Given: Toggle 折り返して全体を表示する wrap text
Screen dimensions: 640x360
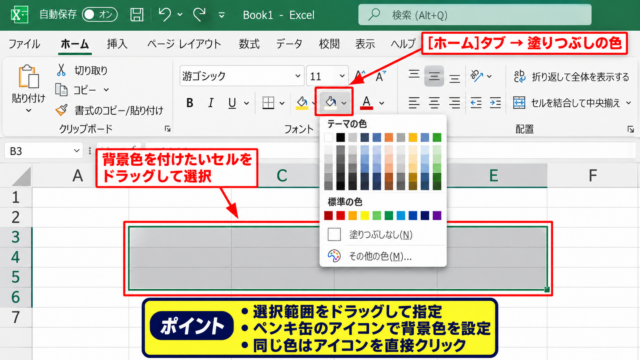Looking at the screenshot, I should click(x=571, y=76).
